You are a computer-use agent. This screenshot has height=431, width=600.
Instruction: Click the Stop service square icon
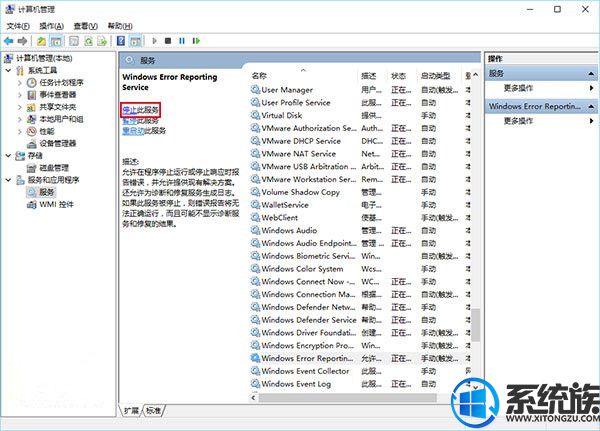[x=168, y=41]
